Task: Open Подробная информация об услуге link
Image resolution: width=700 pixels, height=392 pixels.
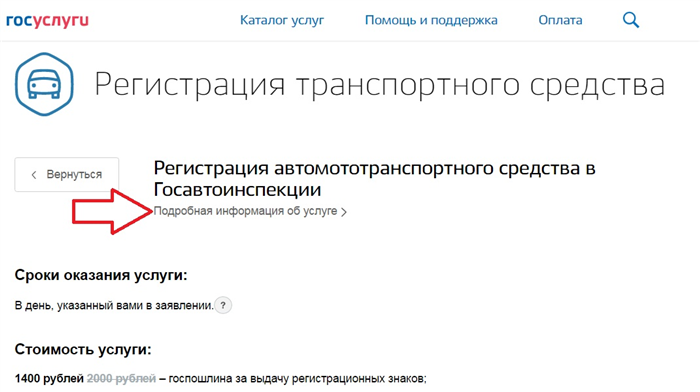Action: [245, 211]
